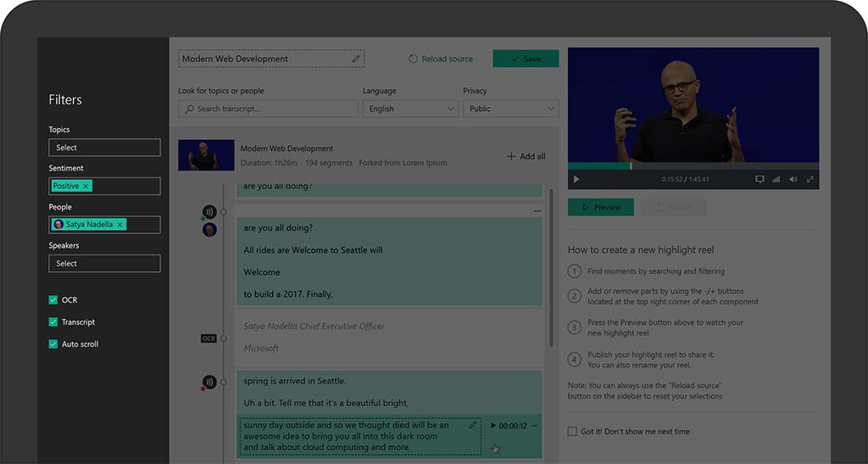The image size is (868, 464).
Task: Expand the Privacy dropdown showing Public
Action: [510, 109]
